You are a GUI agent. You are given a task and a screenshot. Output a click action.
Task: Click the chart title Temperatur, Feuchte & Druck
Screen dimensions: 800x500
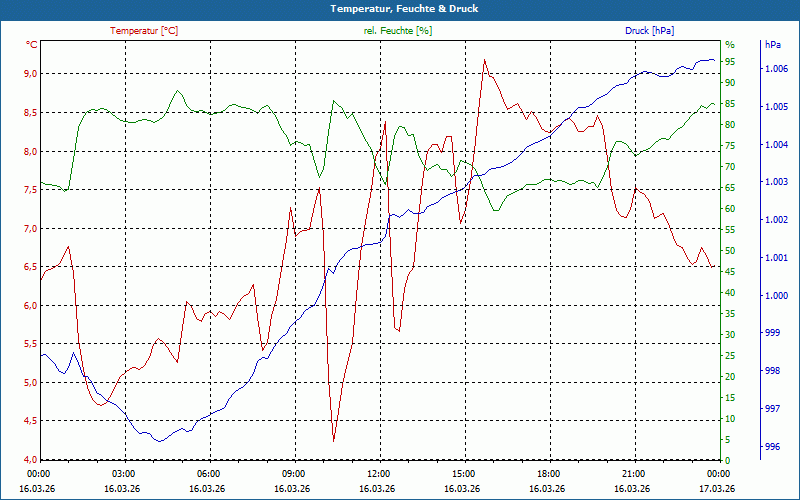(x=404, y=9)
